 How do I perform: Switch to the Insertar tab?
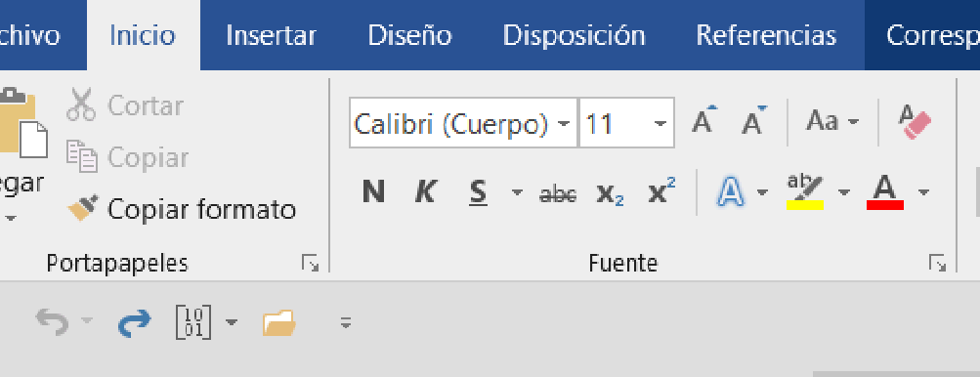click(x=272, y=35)
